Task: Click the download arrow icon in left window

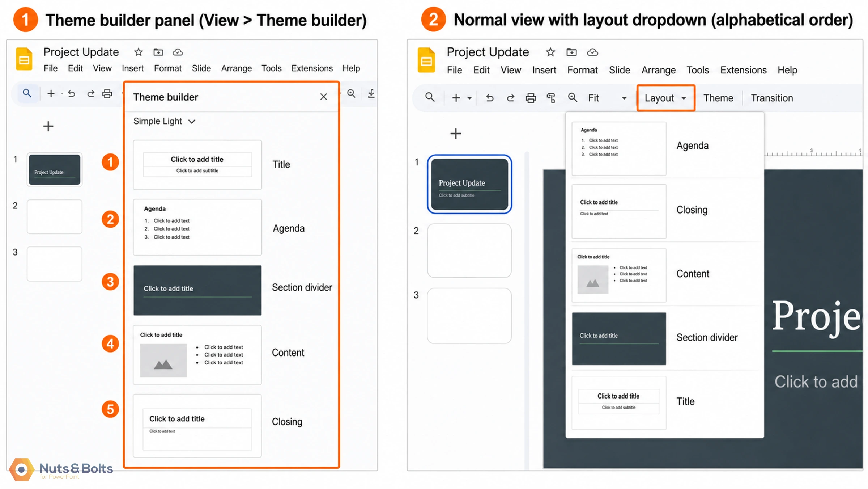Action: coord(371,94)
